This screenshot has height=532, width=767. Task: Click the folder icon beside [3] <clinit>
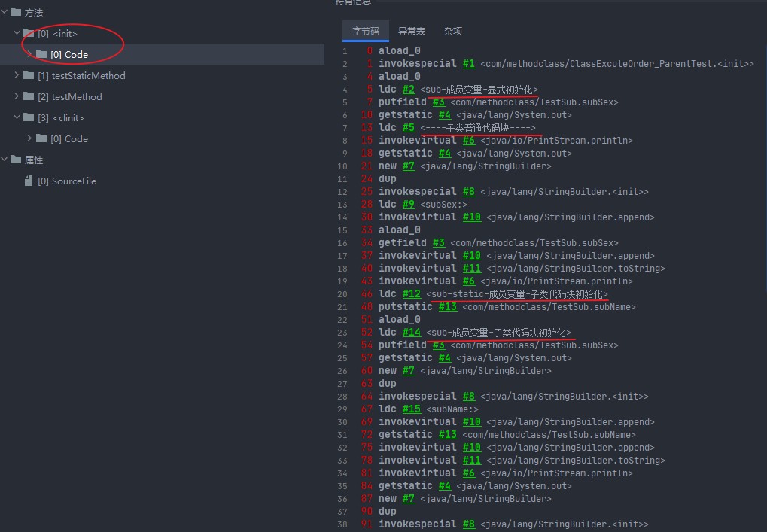coord(29,117)
